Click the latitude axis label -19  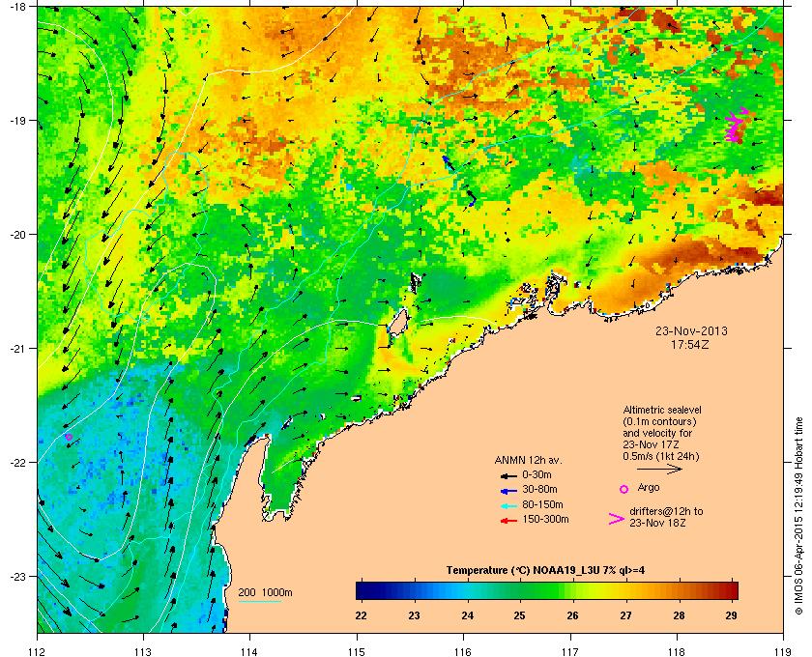click(17, 121)
